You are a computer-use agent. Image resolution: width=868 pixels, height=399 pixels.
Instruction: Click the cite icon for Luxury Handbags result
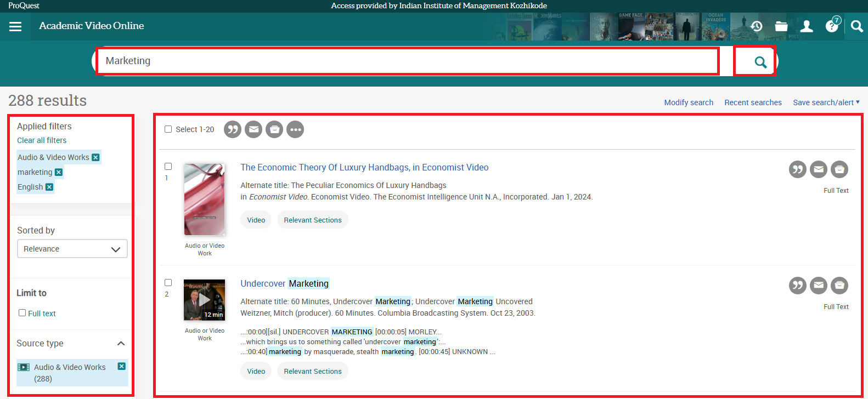tap(797, 169)
